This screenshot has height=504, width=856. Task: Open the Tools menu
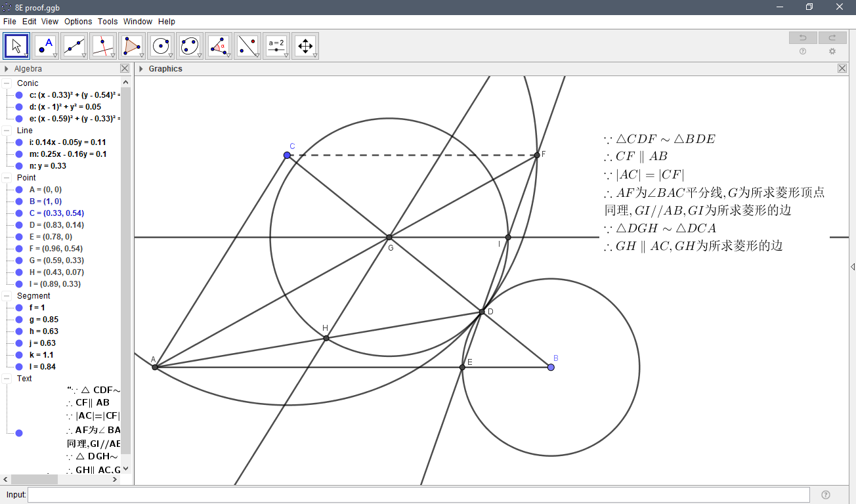tap(107, 21)
